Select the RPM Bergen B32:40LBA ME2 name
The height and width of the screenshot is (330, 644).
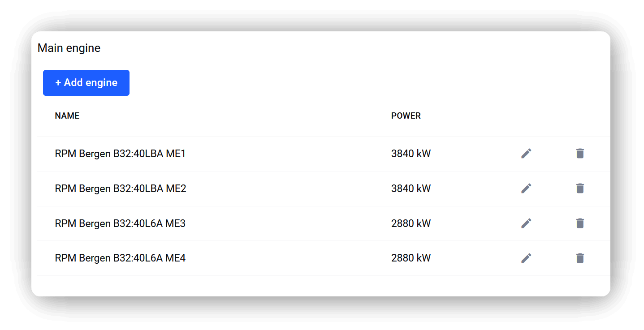[121, 189]
